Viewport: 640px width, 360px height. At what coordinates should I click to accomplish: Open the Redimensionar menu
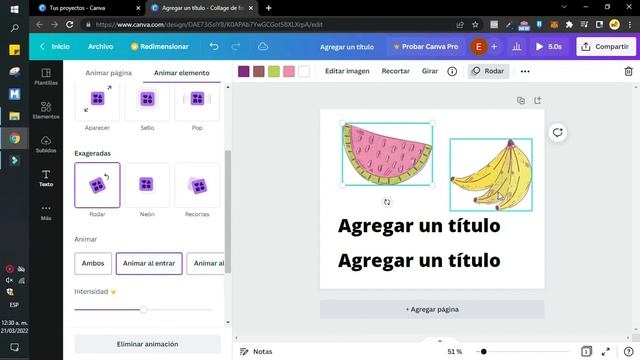(160, 47)
